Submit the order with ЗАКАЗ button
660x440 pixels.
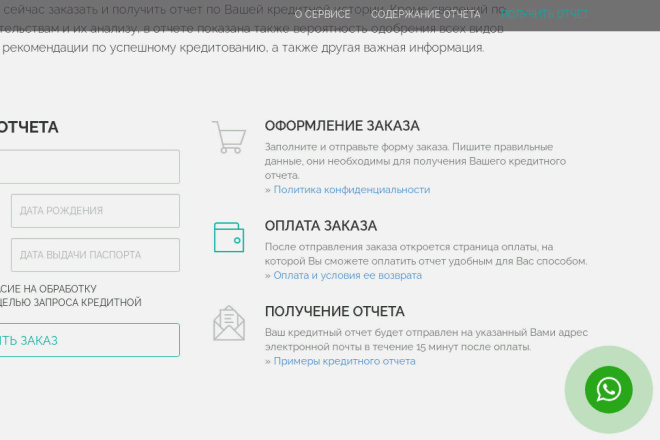(89, 340)
